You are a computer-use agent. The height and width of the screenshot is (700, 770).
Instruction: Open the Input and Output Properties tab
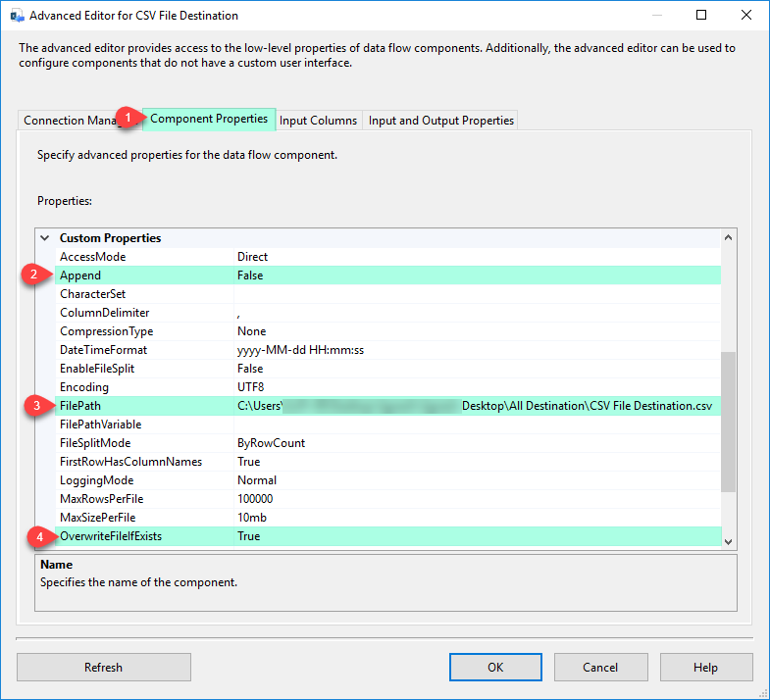440,121
